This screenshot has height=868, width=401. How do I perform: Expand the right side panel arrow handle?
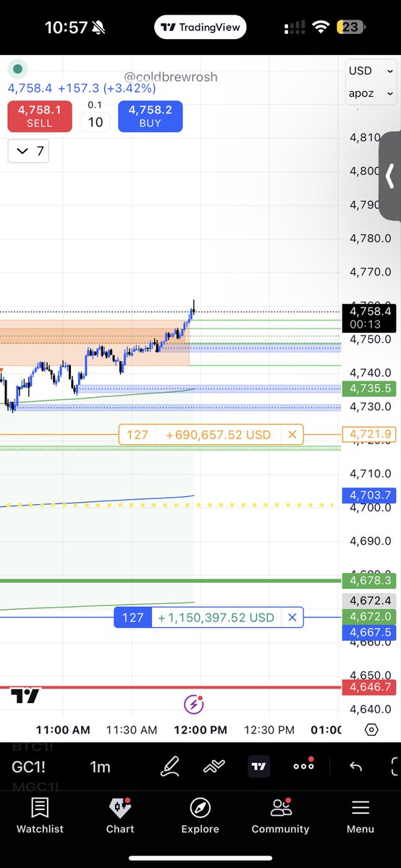389,176
